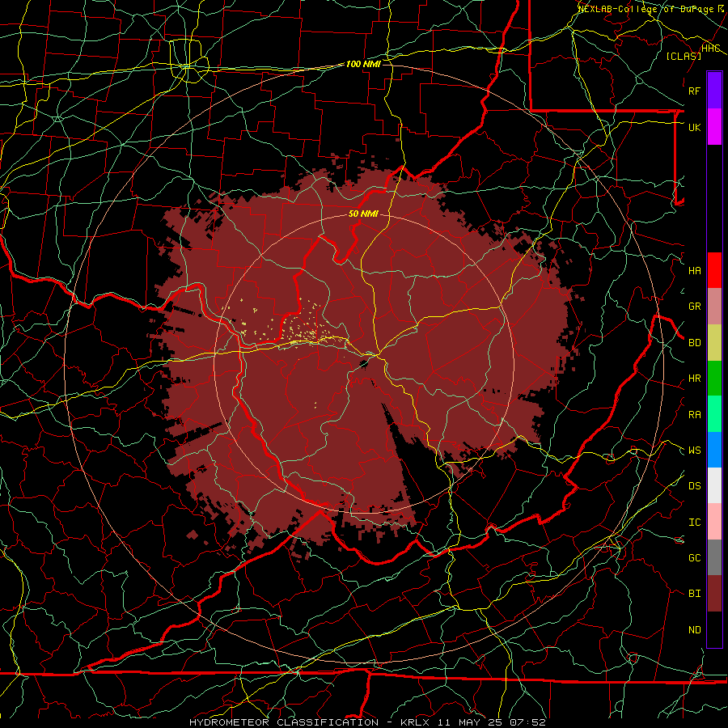This screenshot has height=728, width=728.
Task: Click the DS white legend swatch
Action: click(714, 485)
